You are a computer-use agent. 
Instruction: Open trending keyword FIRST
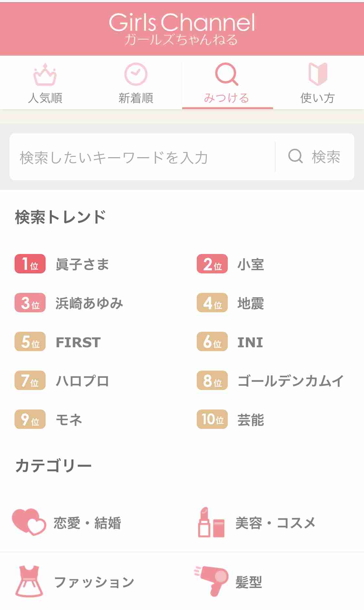[78, 342]
